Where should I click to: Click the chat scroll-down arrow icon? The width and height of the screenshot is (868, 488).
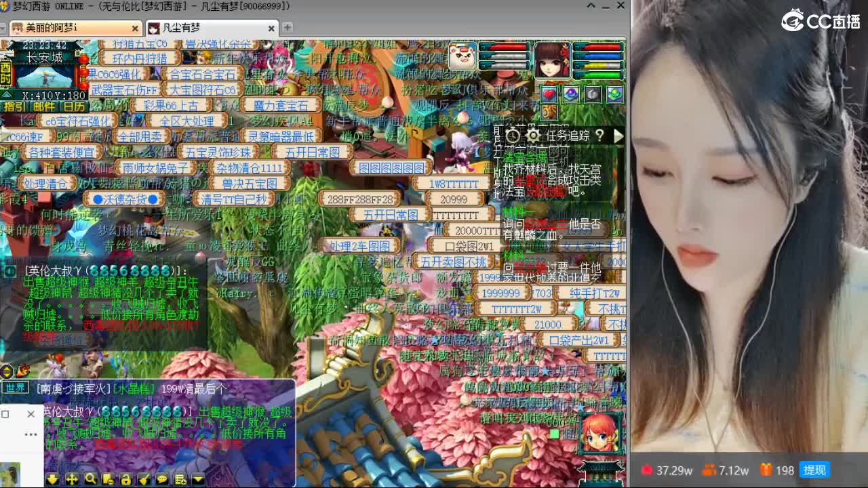click(52, 479)
